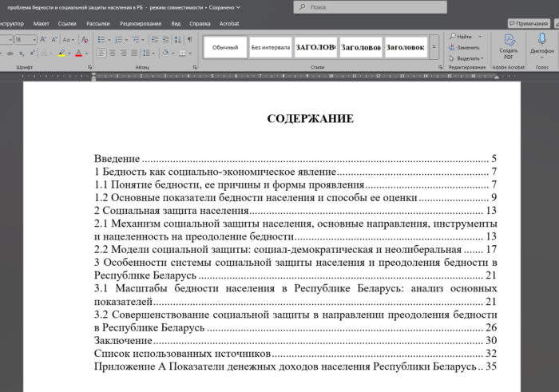Screen dimensions: 559x392
Task: Open Абзац dialog launcher
Action: coord(195,67)
